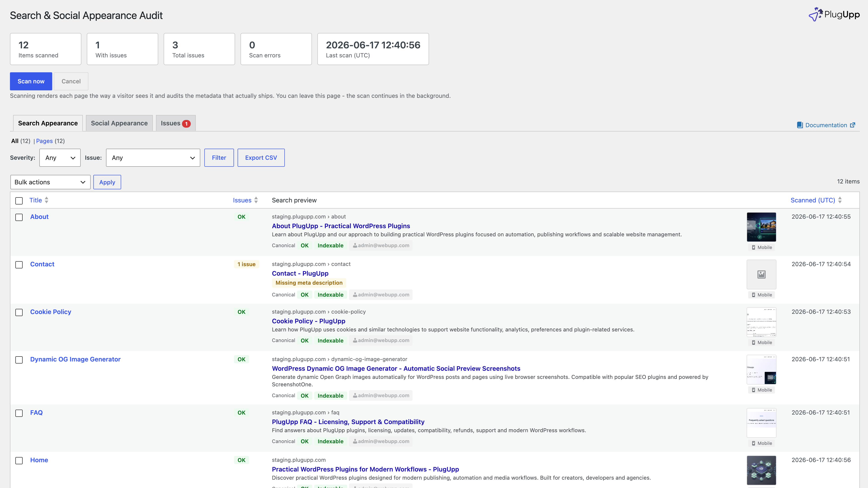Click the '1 issue' badge in Contact row
This screenshot has height=488, width=868.
tap(246, 264)
